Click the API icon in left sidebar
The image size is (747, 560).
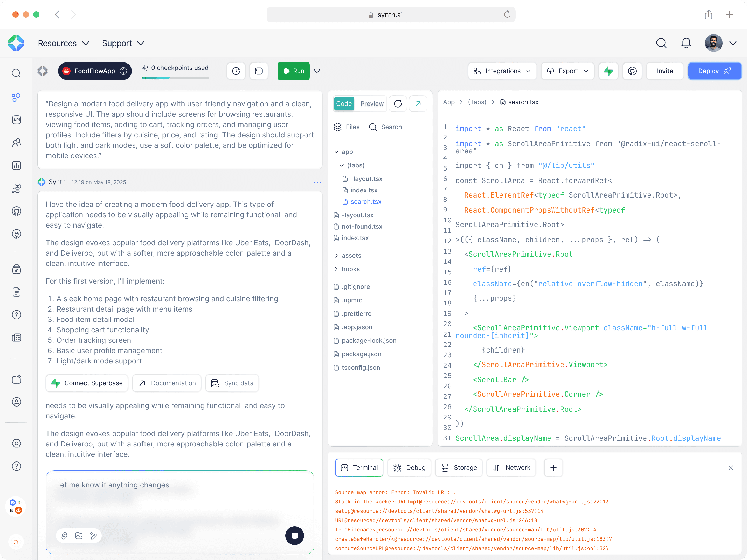coord(16,120)
